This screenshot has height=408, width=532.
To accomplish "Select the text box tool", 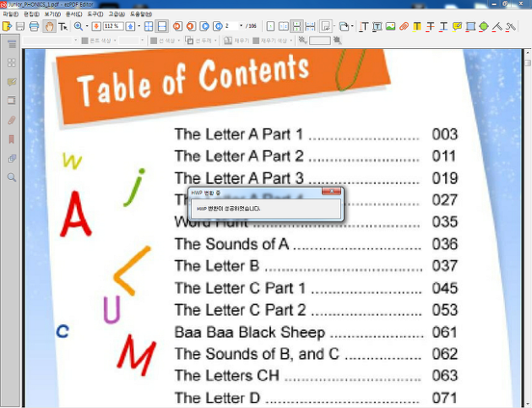I will [377, 26].
